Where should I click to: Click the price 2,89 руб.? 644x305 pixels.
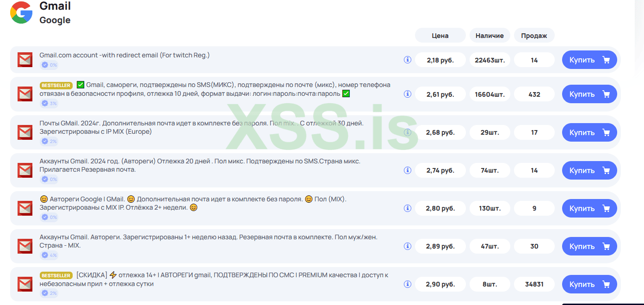440,246
